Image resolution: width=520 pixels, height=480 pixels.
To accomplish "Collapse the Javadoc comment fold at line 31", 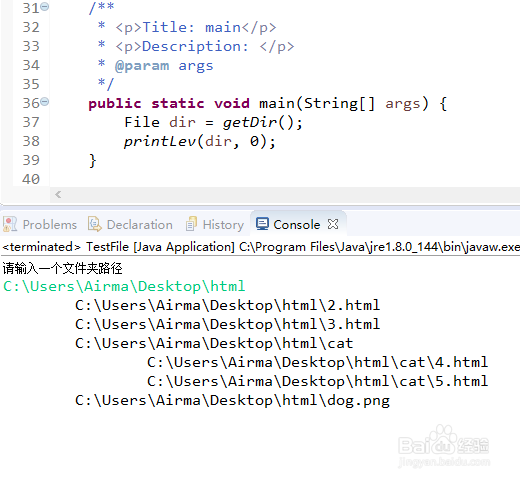I will 45,6.
